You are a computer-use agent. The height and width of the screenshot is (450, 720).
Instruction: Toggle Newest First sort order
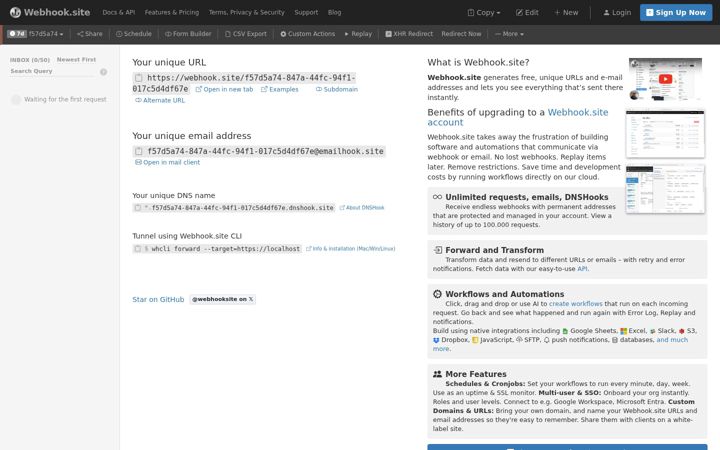(x=76, y=60)
